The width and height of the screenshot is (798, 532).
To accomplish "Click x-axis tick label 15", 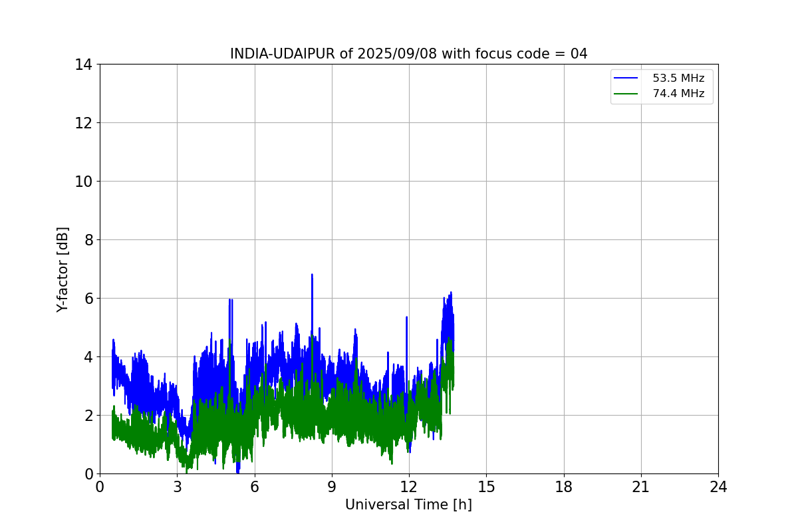I will tap(486, 487).
